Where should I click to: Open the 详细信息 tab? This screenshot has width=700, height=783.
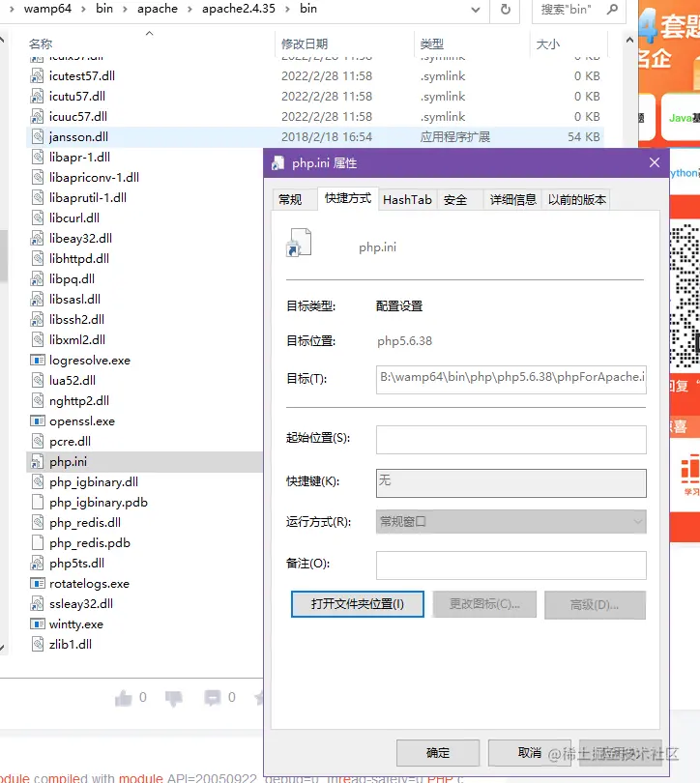point(512,200)
